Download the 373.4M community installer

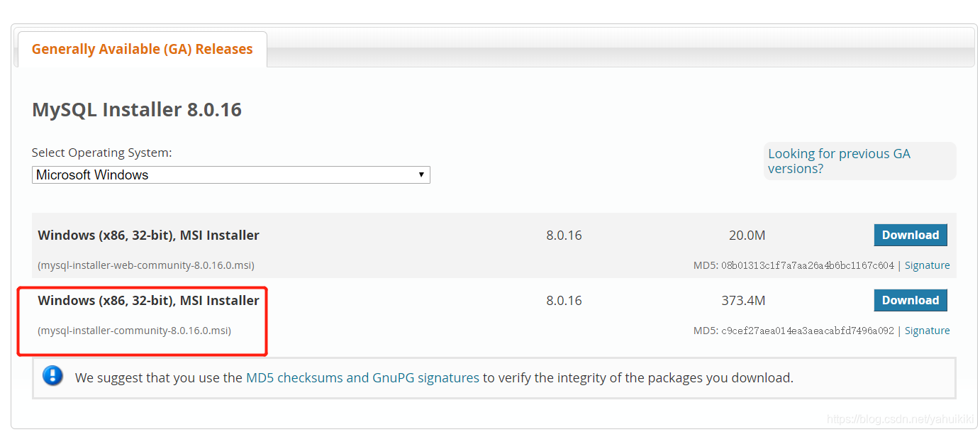point(910,301)
